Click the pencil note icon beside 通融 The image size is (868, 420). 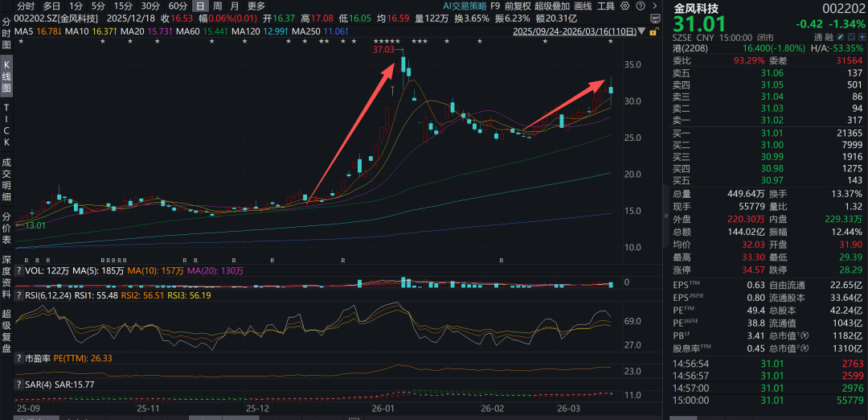pos(841,38)
